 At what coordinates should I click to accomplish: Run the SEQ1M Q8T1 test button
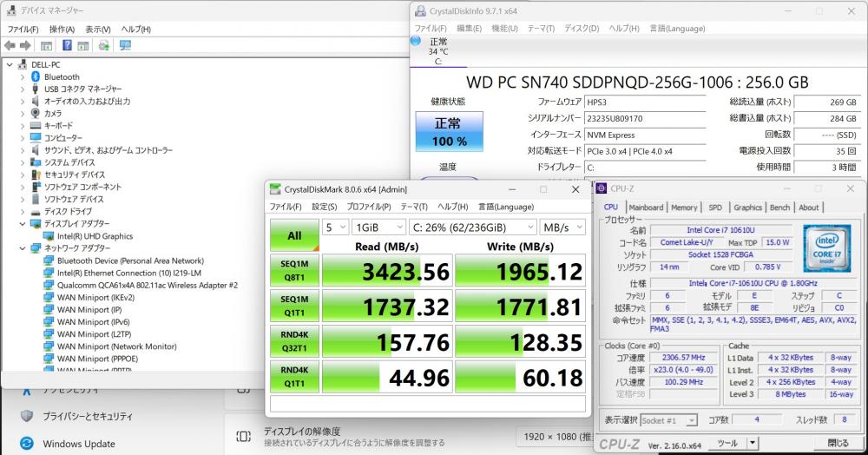click(x=294, y=271)
